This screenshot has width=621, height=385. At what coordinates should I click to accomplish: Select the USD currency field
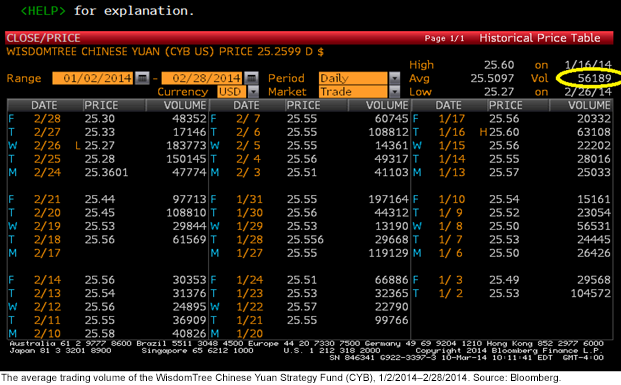232,91
